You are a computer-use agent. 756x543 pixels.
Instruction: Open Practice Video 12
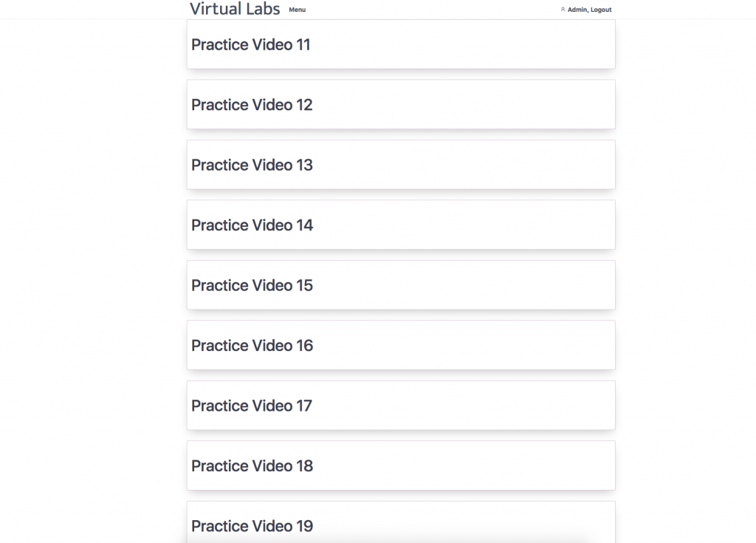click(401, 104)
